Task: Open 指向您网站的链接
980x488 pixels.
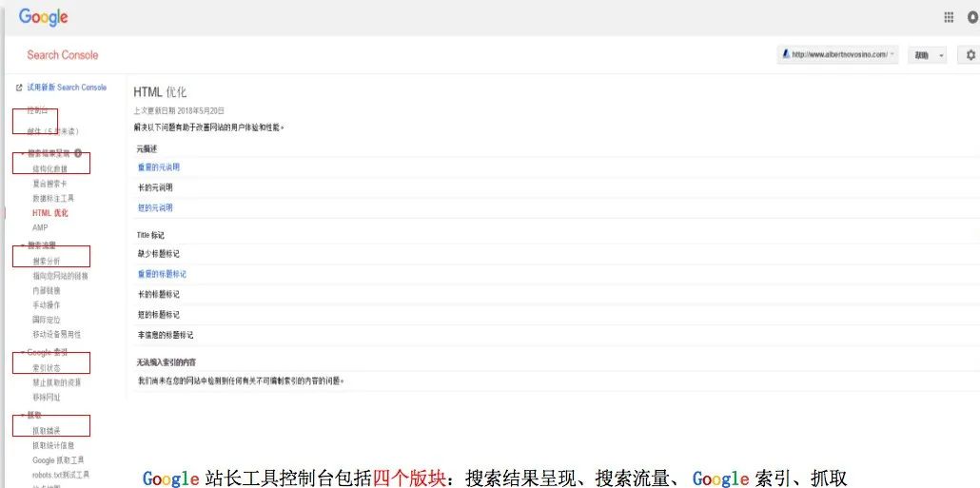Action: (x=61, y=276)
